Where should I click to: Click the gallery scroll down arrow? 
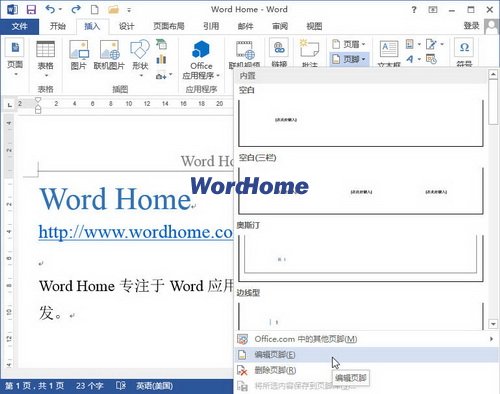(x=493, y=324)
